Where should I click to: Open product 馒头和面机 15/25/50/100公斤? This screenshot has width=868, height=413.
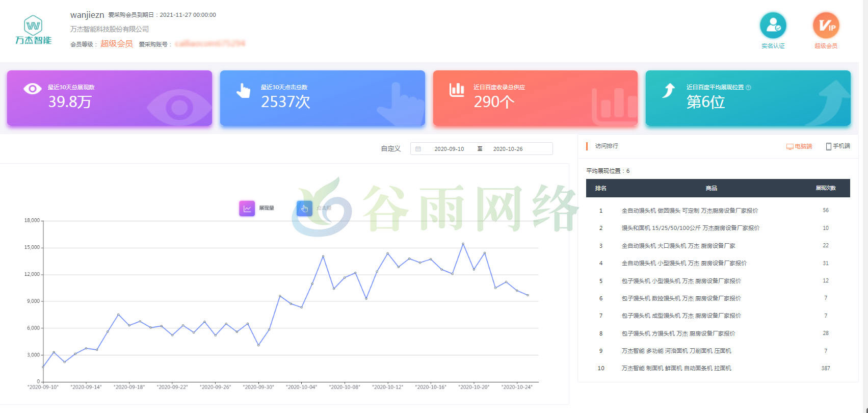coord(691,228)
